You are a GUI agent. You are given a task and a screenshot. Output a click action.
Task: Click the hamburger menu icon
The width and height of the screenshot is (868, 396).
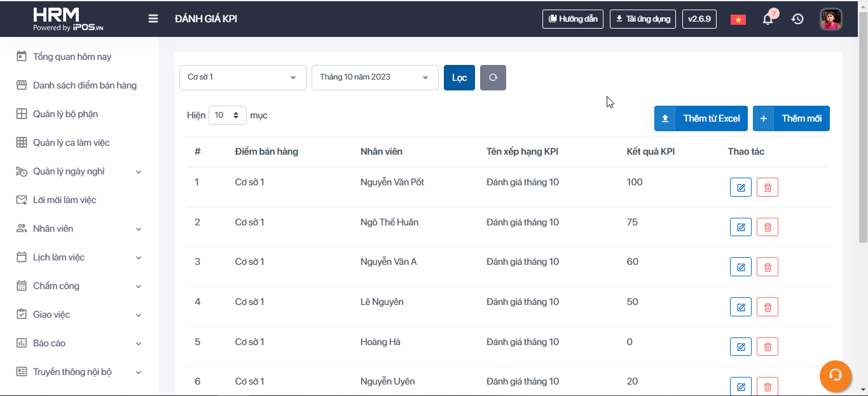tap(153, 18)
